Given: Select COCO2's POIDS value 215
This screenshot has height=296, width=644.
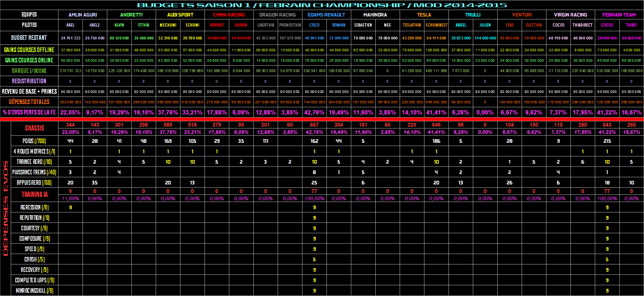Looking at the screenshot, I should (607, 141).
